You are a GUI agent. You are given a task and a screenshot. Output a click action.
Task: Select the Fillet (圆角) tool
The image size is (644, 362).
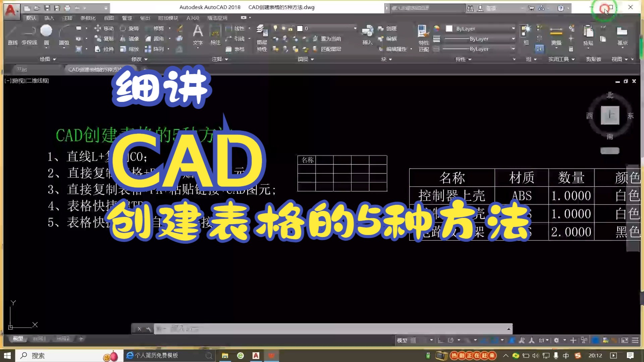pos(155,39)
